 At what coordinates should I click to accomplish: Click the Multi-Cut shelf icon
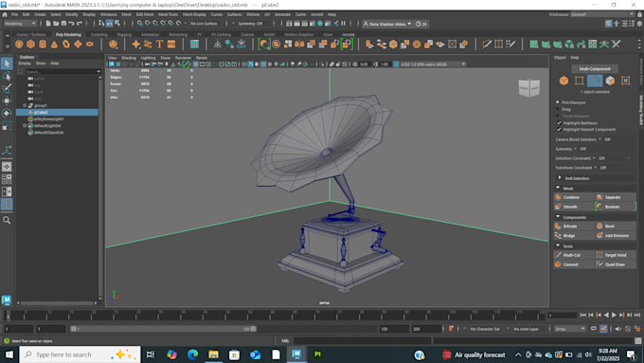coord(487,44)
